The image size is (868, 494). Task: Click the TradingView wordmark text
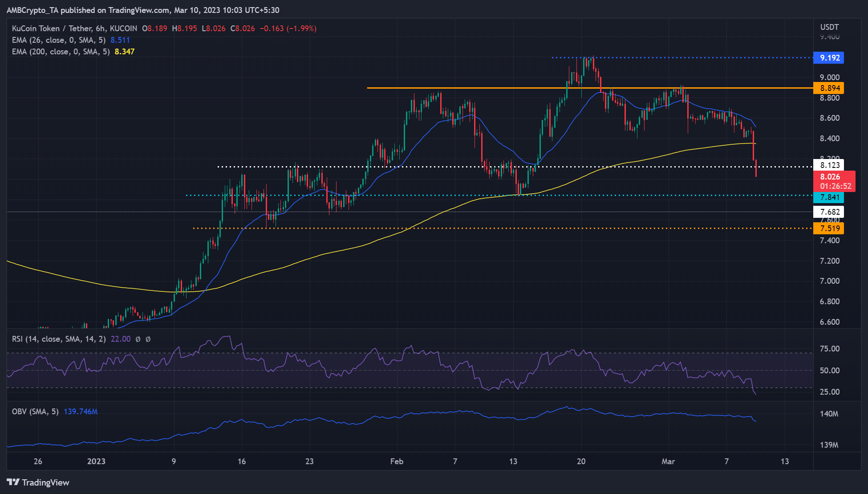coord(45,482)
